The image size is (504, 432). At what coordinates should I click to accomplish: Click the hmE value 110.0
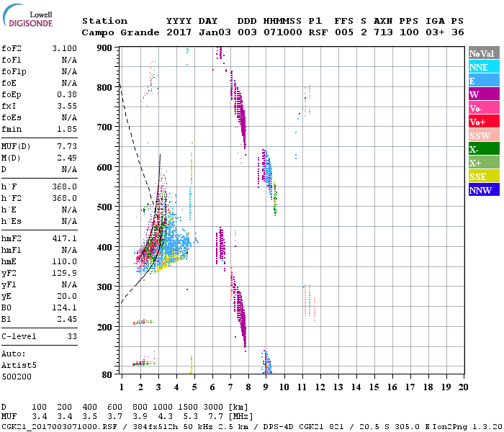[64, 262]
